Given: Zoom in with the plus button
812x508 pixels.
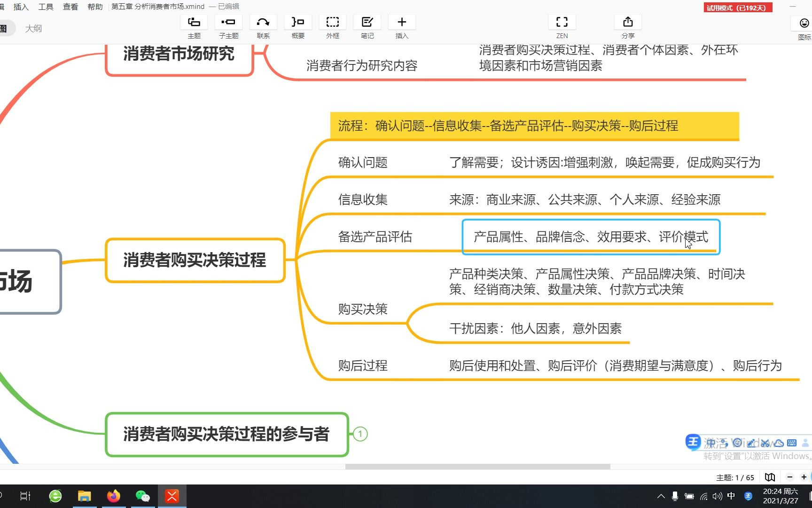Looking at the screenshot, I should click(x=804, y=477).
